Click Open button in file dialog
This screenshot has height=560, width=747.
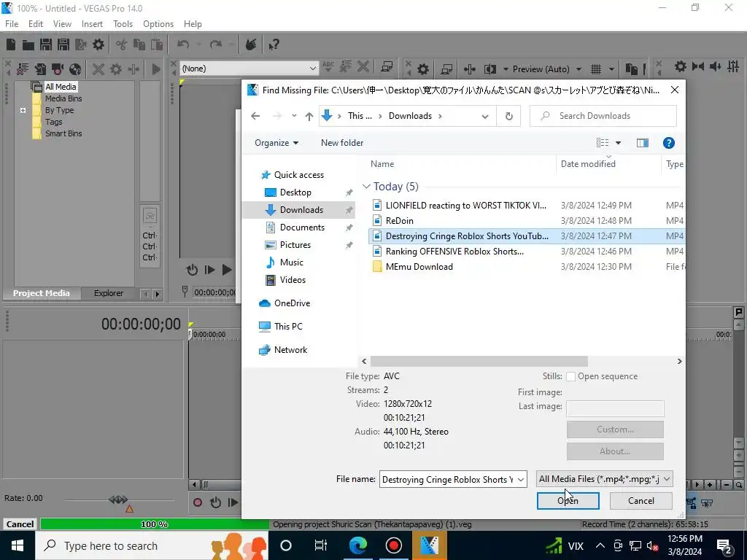click(568, 500)
